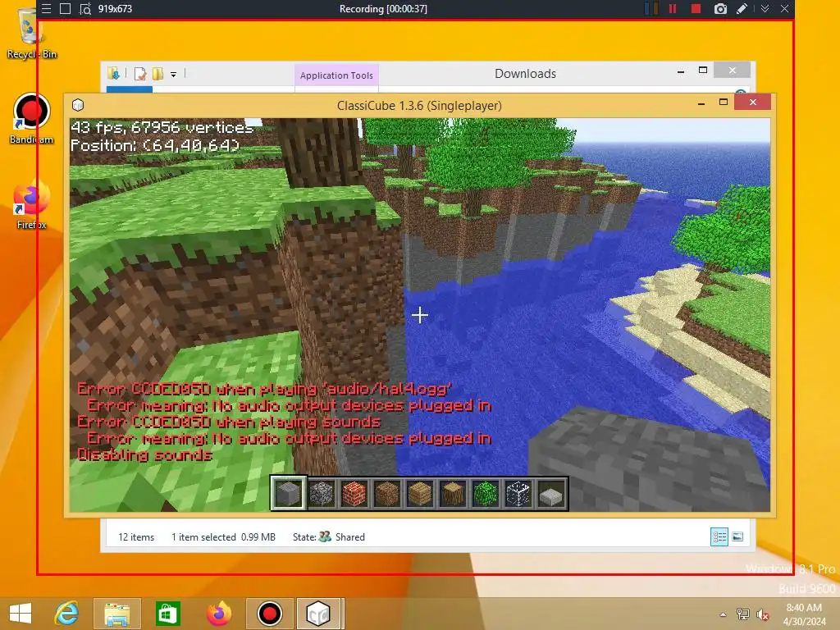This screenshot has height=630, width=840.
Task: Switch to ClassiCube taskbar button
Action: click(x=318, y=614)
